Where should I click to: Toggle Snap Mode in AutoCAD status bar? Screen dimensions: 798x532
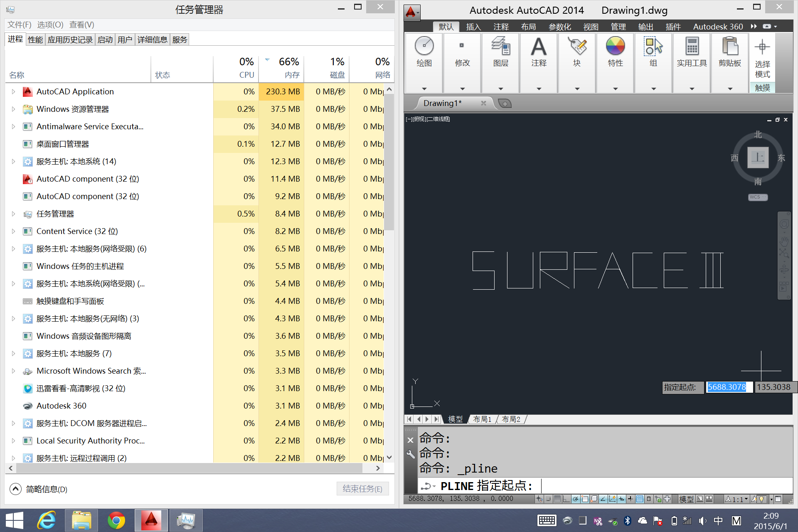(x=548, y=499)
